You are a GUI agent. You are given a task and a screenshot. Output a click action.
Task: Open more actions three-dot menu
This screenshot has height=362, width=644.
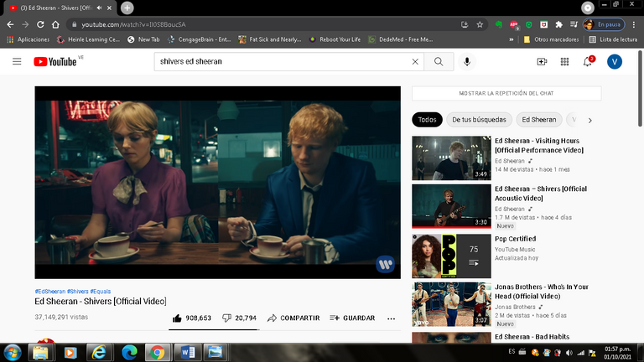(x=391, y=318)
